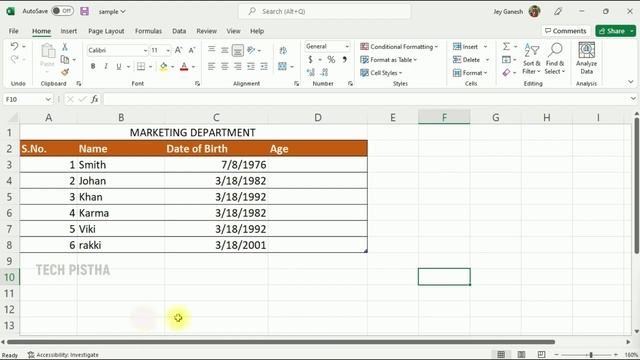Click Delete cells button

tap(467, 60)
